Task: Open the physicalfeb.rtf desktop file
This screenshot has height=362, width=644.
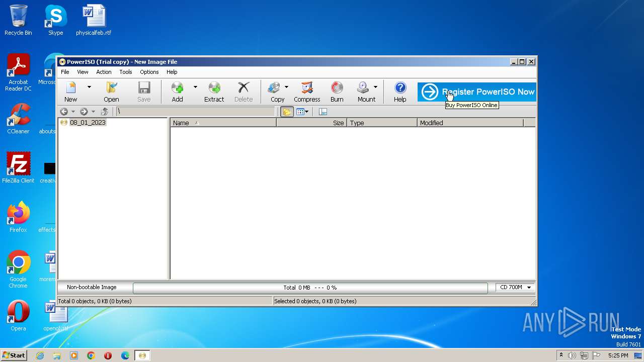Action: 94,20
